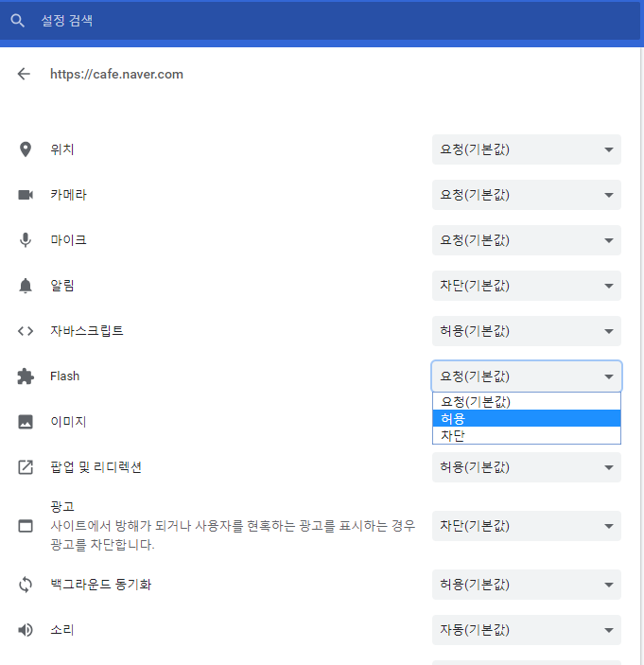
Task: Pick 요청(기본값) option in the open Flash list
Action: pos(526,401)
